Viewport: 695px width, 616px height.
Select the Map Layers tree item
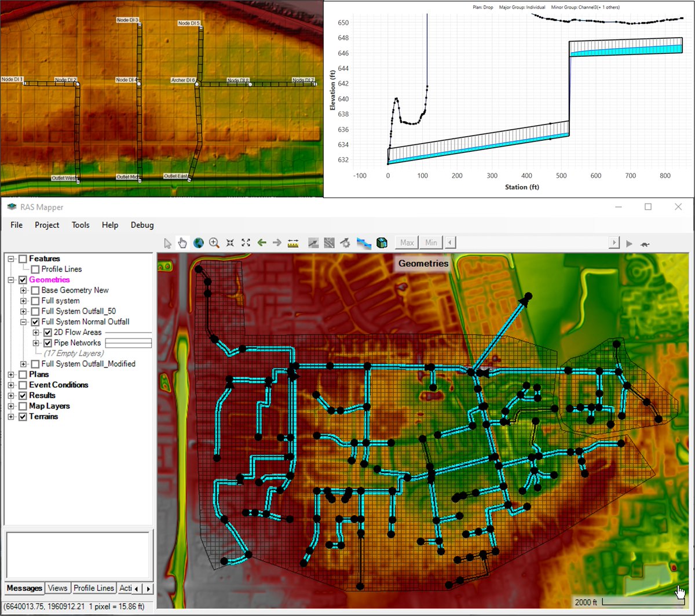49,406
